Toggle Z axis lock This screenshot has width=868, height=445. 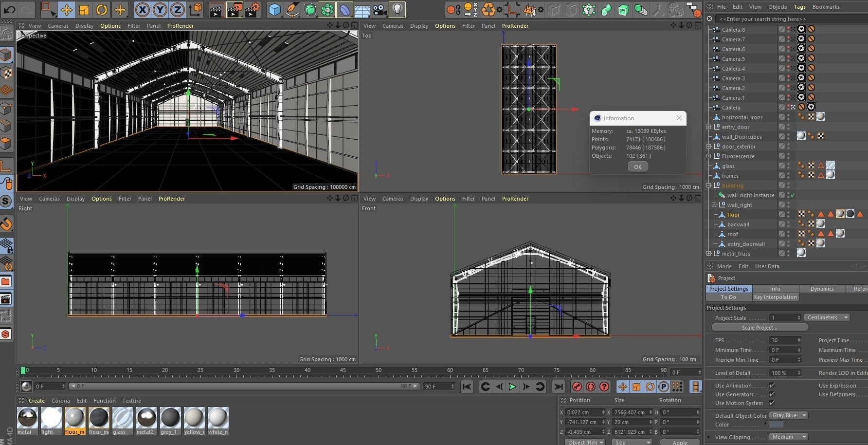tap(178, 9)
